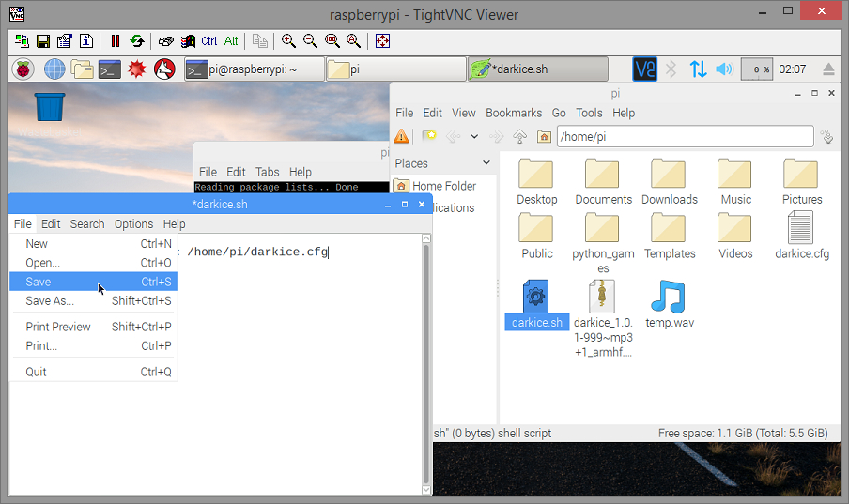
Task: Select the python_games folder
Action: point(603,243)
